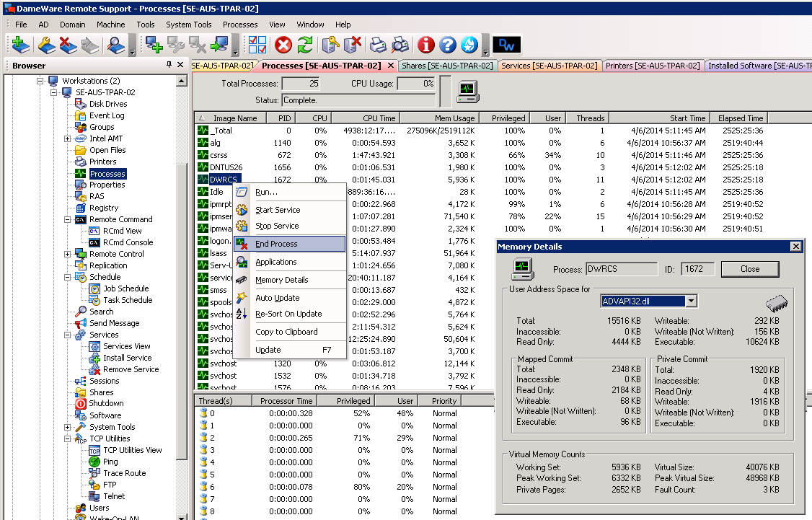
Task: Select Task Schedule in the tree
Action: [128, 300]
